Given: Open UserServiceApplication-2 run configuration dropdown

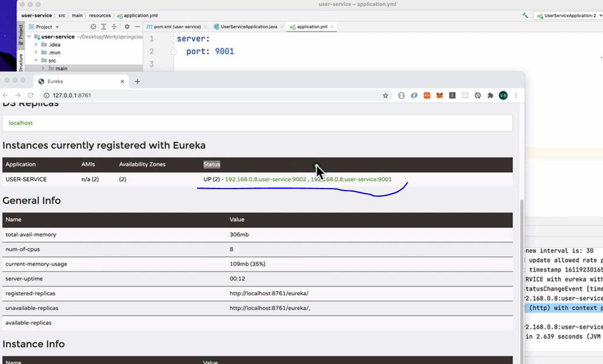Looking at the screenshot, I should [x=569, y=15].
